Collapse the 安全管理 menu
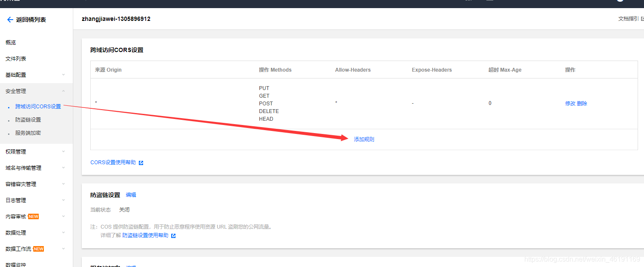Viewport: 644px width, 267px height. click(63, 91)
